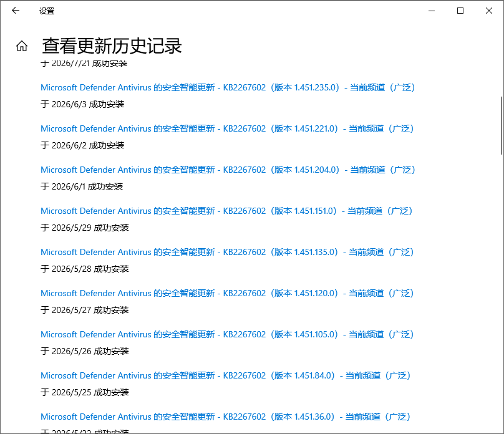Select the text 于 2026/5/28 成功安装
The image size is (504, 434).
pyautogui.click(x=85, y=269)
